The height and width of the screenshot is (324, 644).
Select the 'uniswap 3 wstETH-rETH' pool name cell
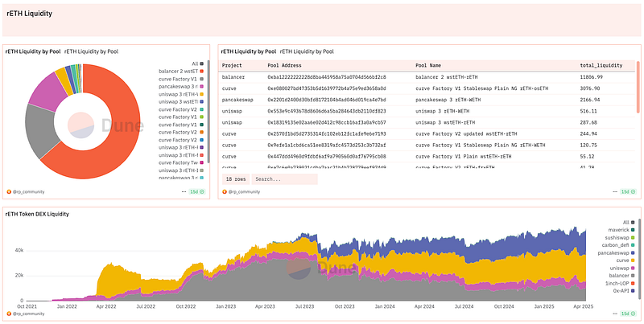pos(445,122)
